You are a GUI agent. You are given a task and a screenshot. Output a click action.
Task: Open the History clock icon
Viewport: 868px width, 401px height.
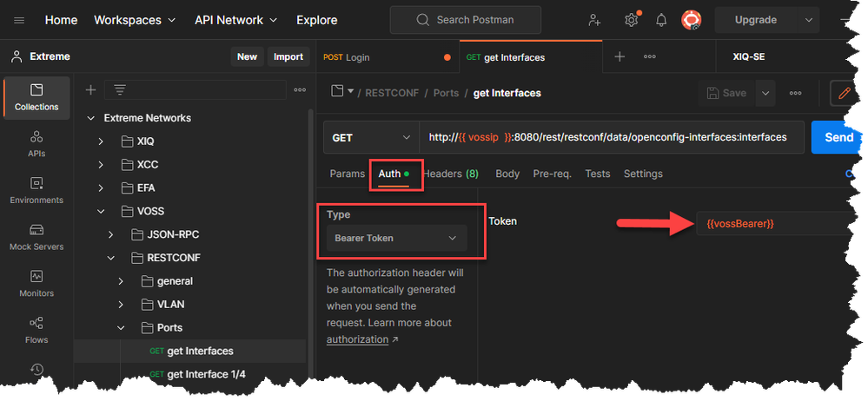[x=36, y=369]
